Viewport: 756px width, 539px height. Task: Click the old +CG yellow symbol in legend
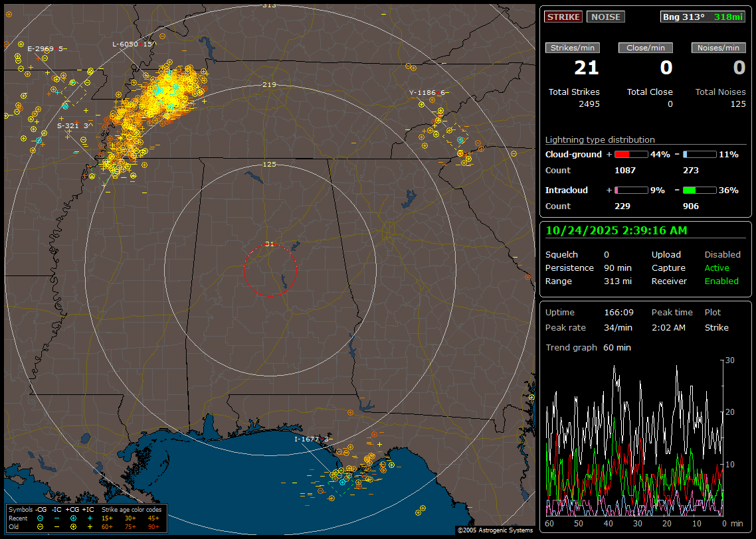click(73, 526)
